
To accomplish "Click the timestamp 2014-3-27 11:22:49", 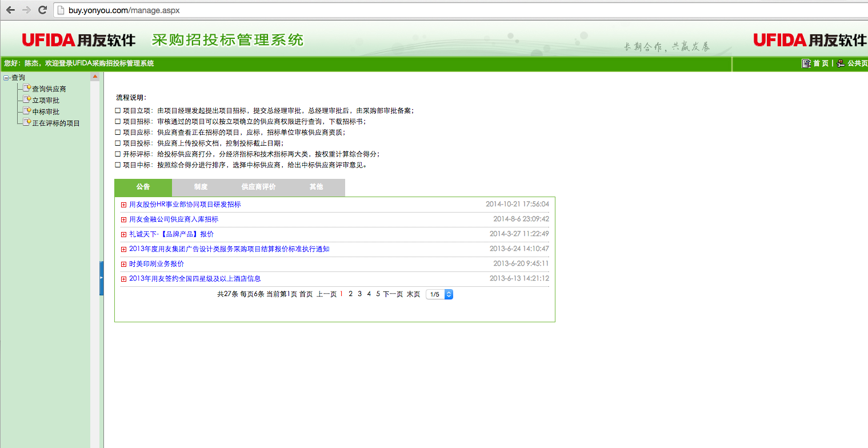I will click(519, 234).
